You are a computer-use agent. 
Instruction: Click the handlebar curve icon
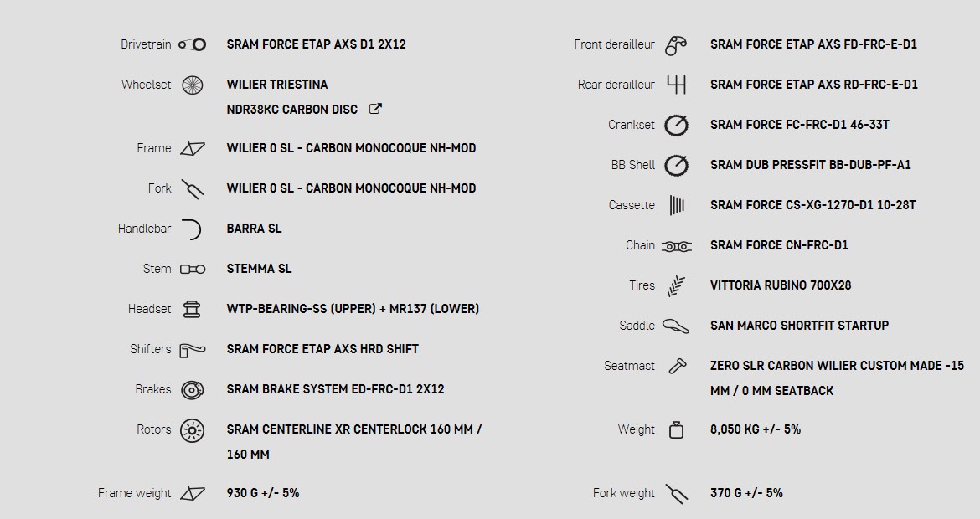[192, 229]
